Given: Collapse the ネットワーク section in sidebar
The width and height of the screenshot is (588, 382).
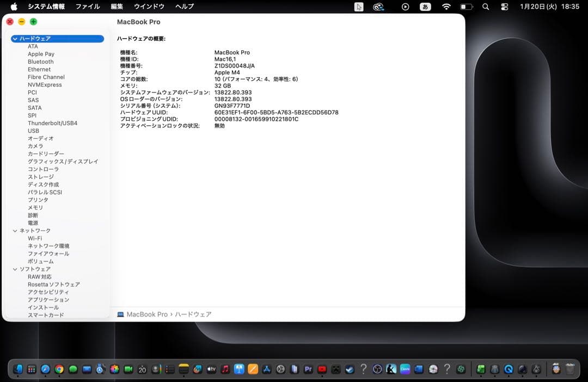Looking at the screenshot, I should (x=15, y=230).
